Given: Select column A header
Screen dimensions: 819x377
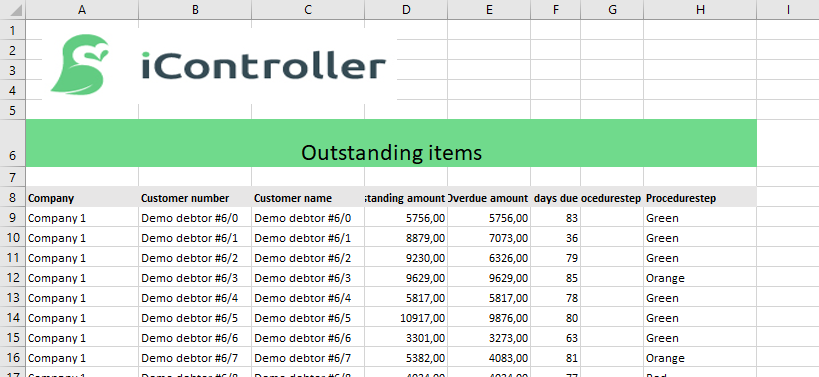Looking at the screenshot, I should 82,9.
